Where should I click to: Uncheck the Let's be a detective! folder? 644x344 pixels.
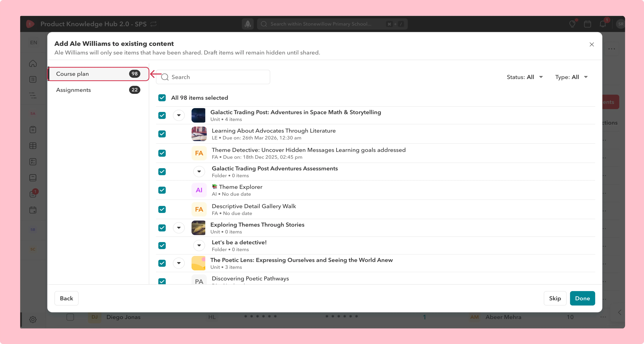coord(162,245)
